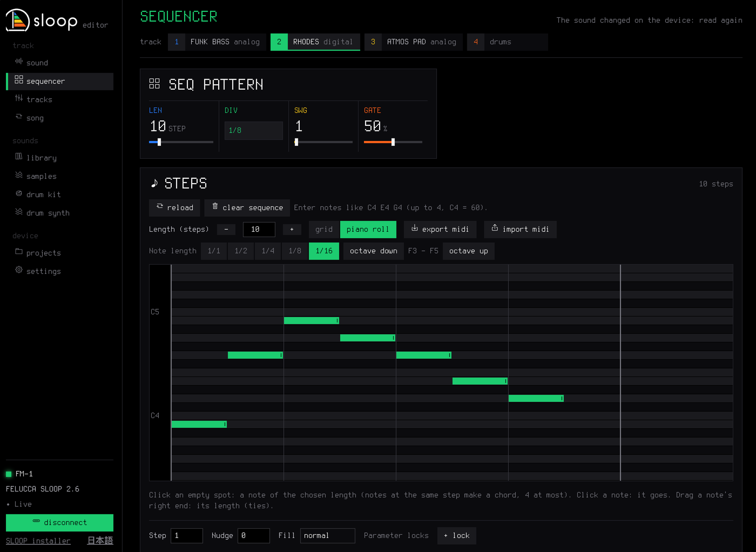Add a parameter lock with + lock
This screenshot has height=552, width=756.
(x=457, y=536)
